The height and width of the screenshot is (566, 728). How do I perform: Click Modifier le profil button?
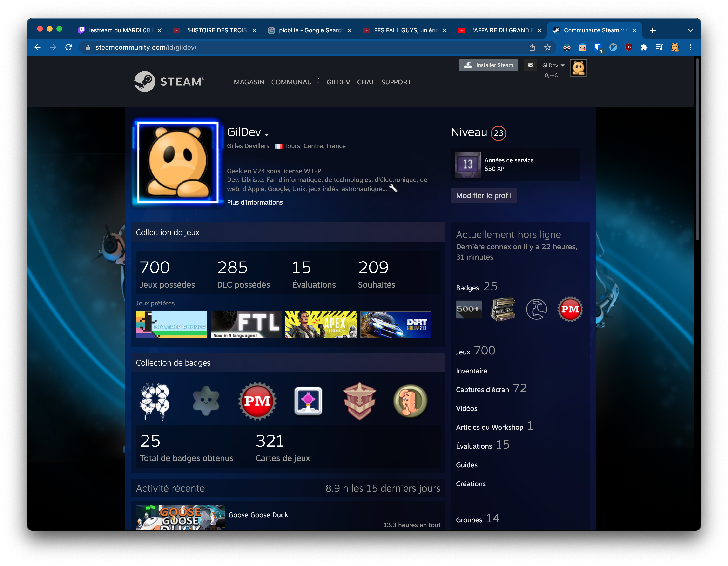484,195
